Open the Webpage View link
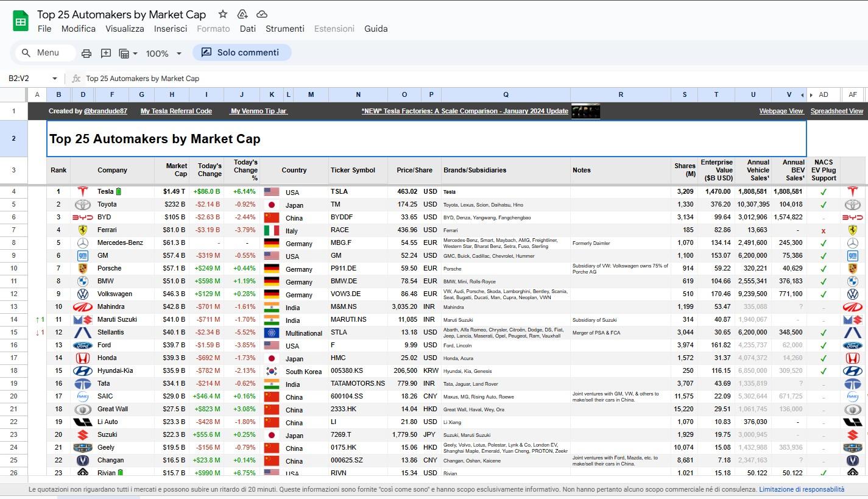 (x=782, y=111)
